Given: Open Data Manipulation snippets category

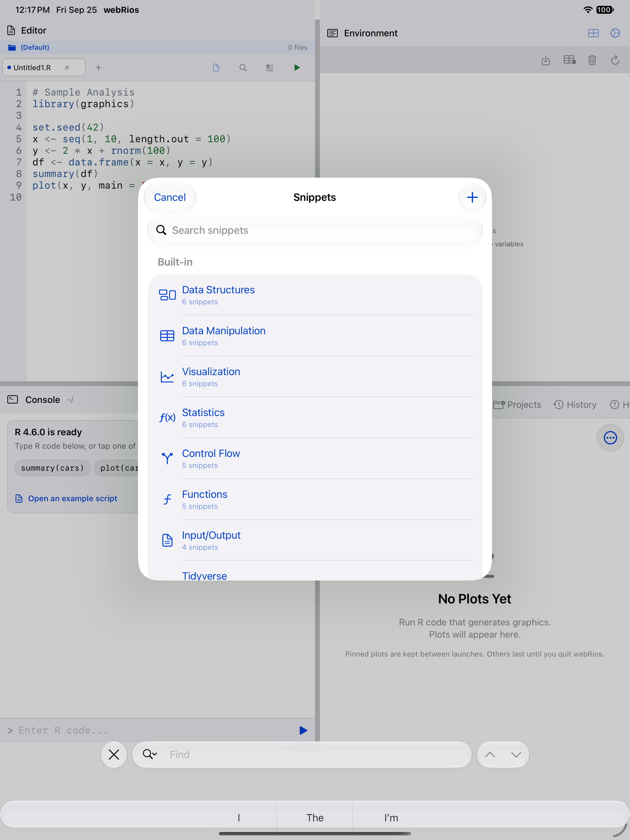Looking at the screenshot, I should point(315,336).
